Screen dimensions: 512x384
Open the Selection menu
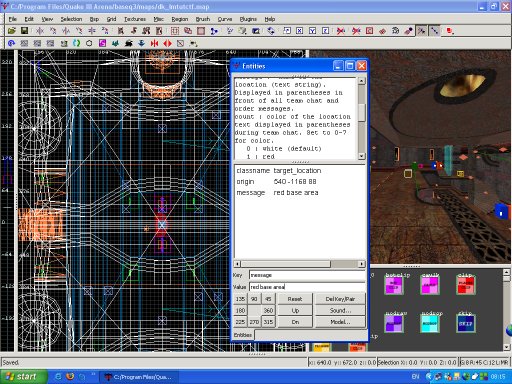coord(71,19)
